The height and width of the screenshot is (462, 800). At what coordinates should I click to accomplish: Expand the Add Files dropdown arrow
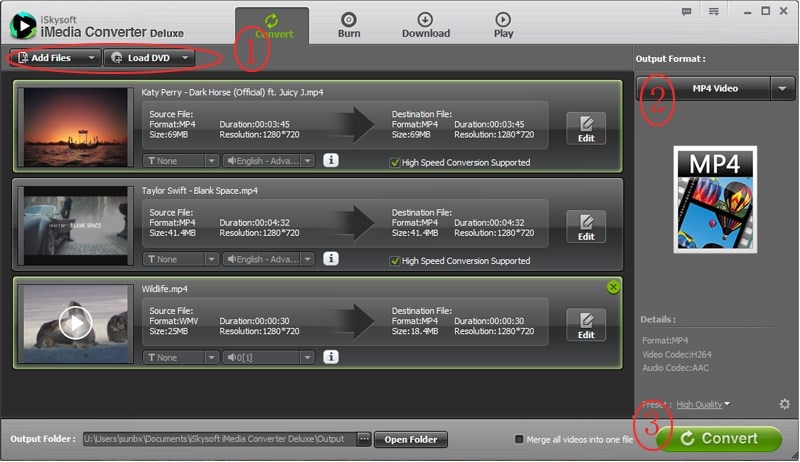91,58
